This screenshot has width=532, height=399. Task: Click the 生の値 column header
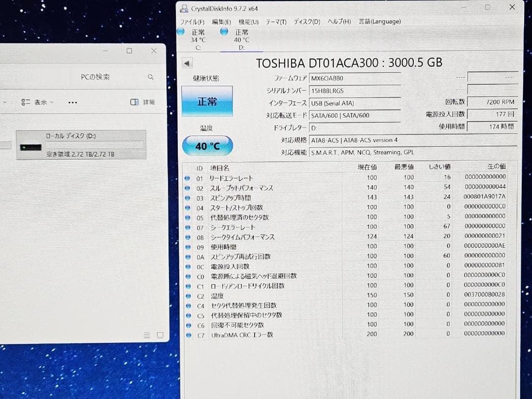click(497, 166)
